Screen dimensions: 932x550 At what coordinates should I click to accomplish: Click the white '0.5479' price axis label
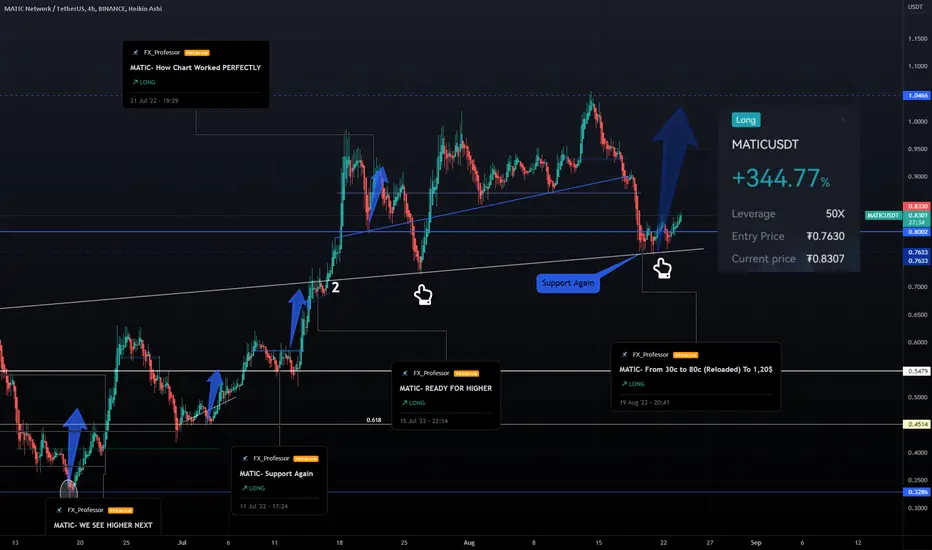coord(917,371)
